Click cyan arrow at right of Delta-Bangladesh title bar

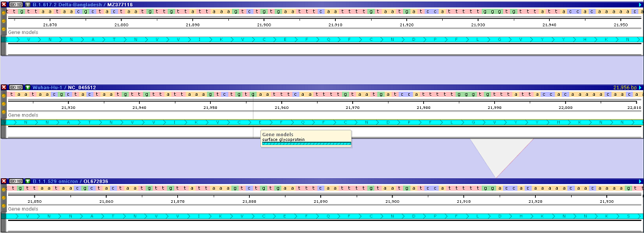point(640,4)
